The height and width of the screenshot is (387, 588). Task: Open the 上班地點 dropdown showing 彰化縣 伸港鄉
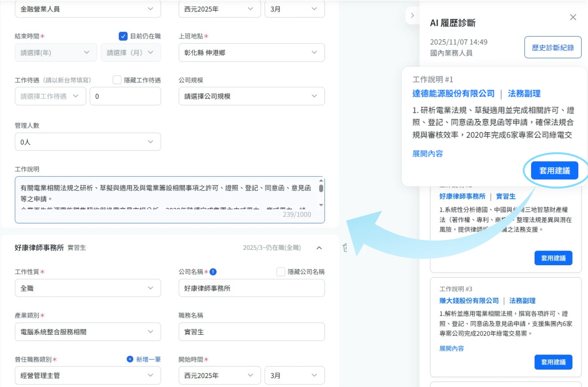click(x=251, y=53)
